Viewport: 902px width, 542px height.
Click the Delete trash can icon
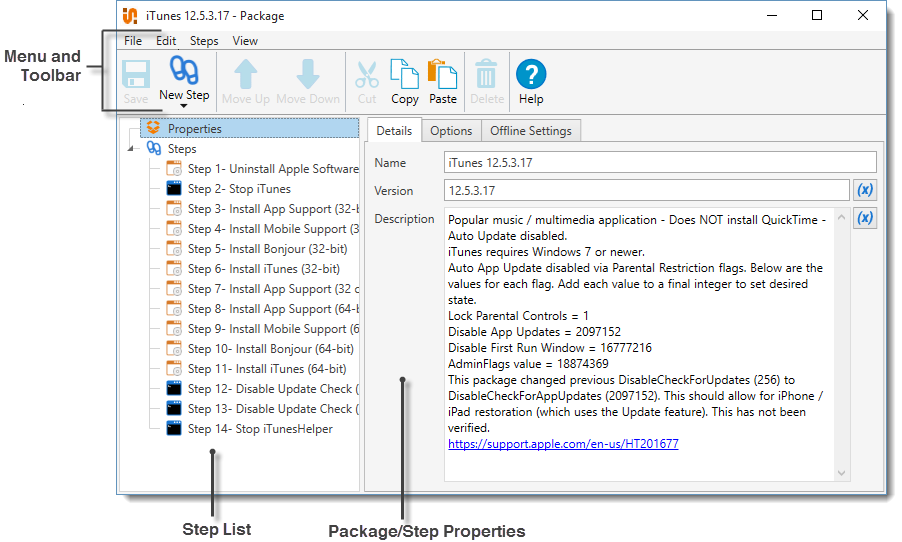click(x=487, y=74)
